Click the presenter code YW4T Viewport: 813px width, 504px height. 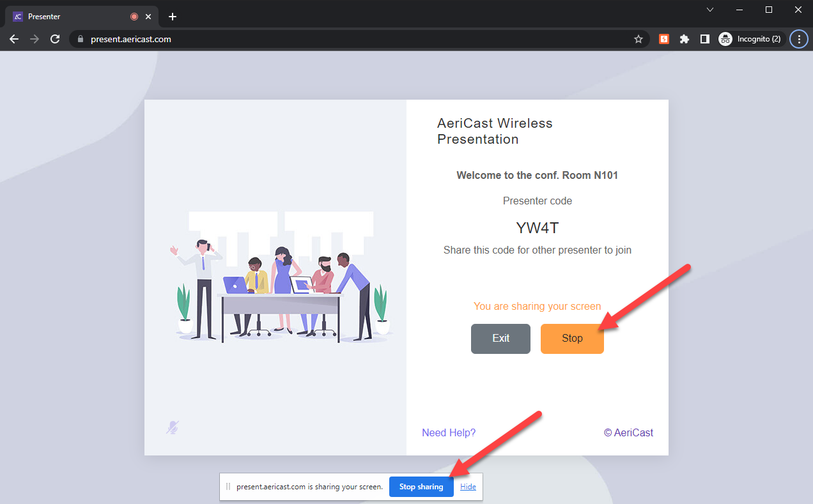pos(538,227)
